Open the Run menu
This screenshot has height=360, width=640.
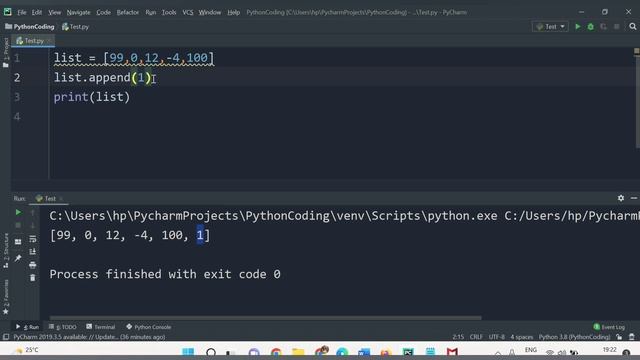151,12
